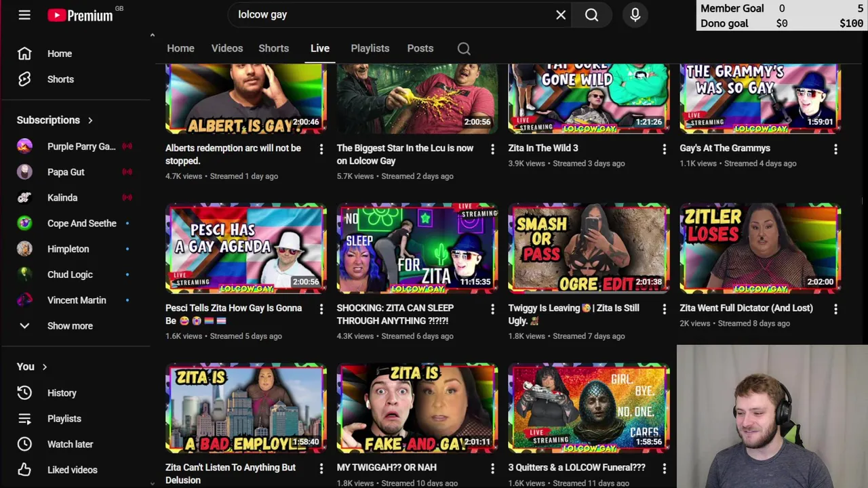Switch to the channel Shorts tab
The image size is (868, 488).
[x=274, y=49]
